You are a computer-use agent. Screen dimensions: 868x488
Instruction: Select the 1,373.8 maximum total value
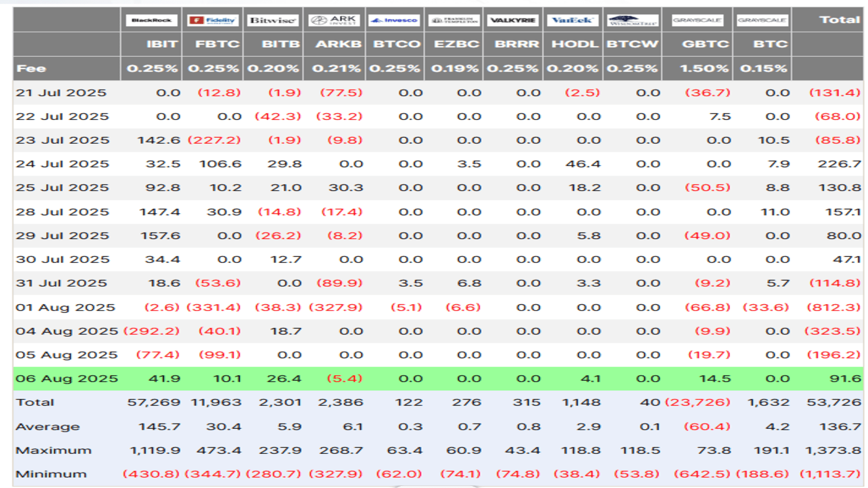(x=833, y=451)
